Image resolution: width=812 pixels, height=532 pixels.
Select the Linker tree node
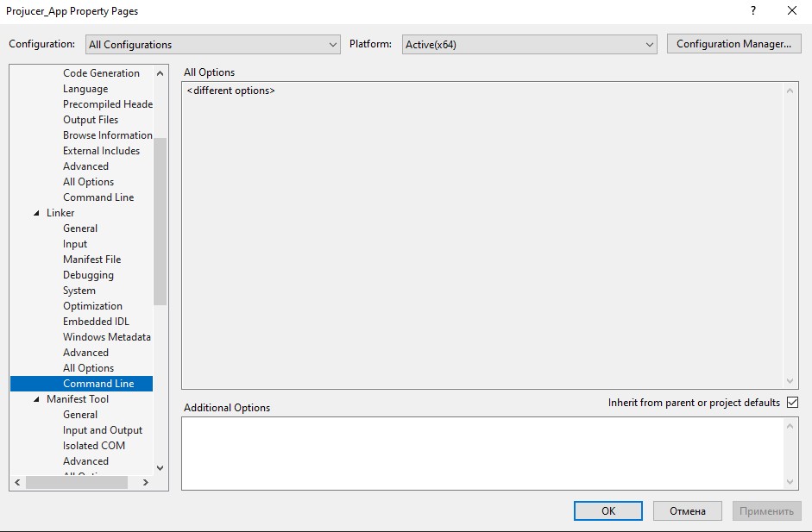point(60,213)
